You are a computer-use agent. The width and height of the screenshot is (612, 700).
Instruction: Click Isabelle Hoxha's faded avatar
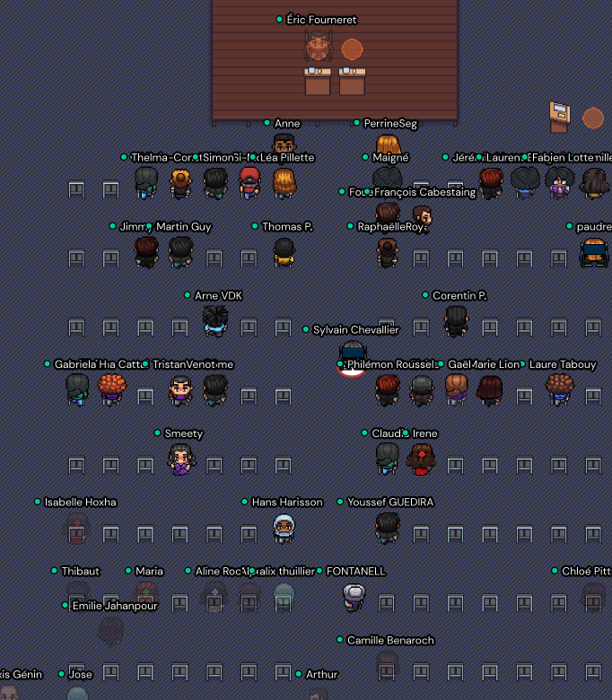tap(77, 528)
